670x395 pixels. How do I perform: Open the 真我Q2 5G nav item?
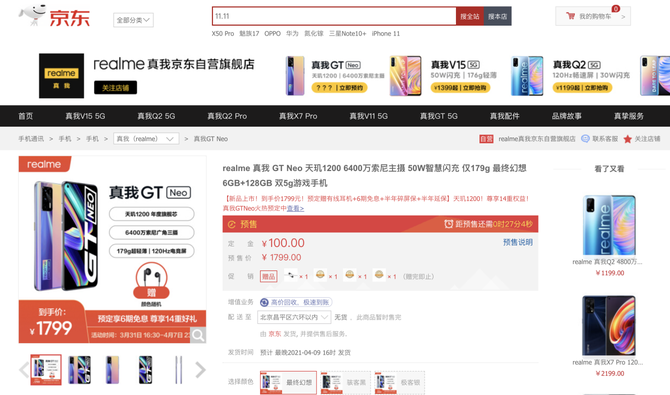(x=156, y=116)
